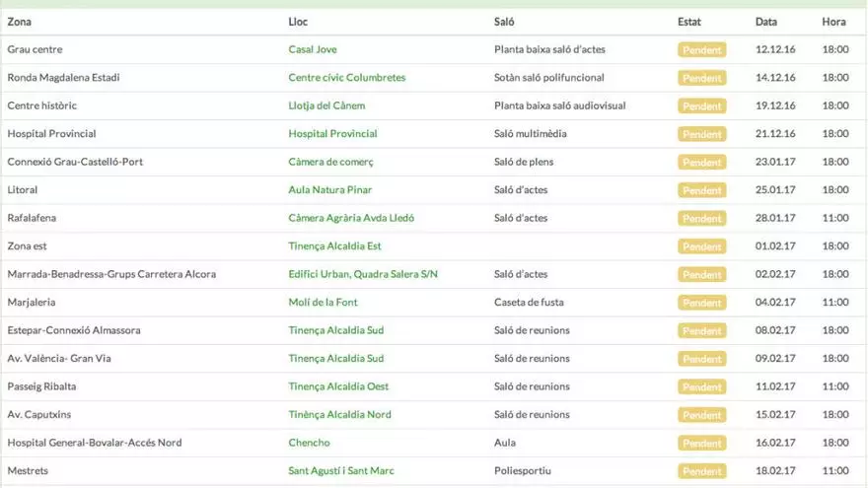Click the Estat column header

tap(689, 22)
